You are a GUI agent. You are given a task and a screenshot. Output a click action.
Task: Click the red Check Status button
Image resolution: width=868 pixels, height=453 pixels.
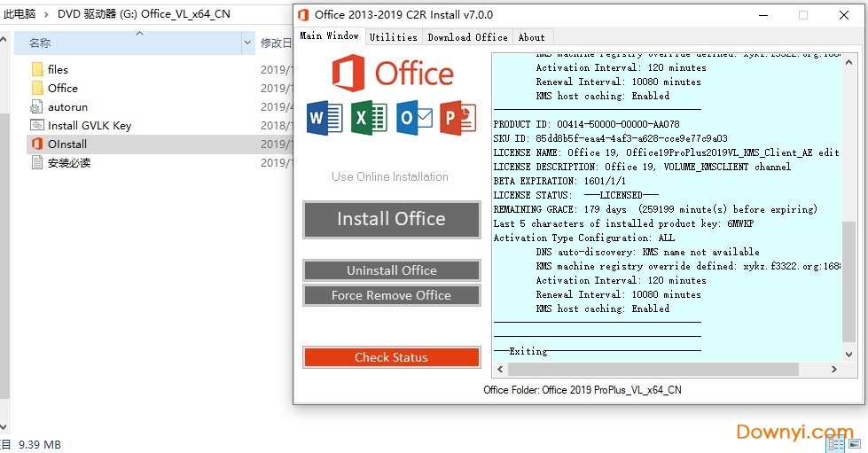pyautogui.click(x=391, y=357)
